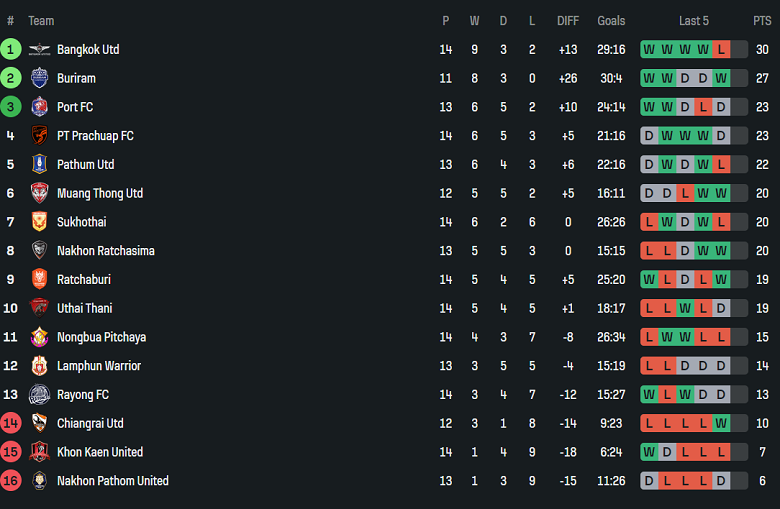Click Rayong FC's first W form box

pos(649,395)
